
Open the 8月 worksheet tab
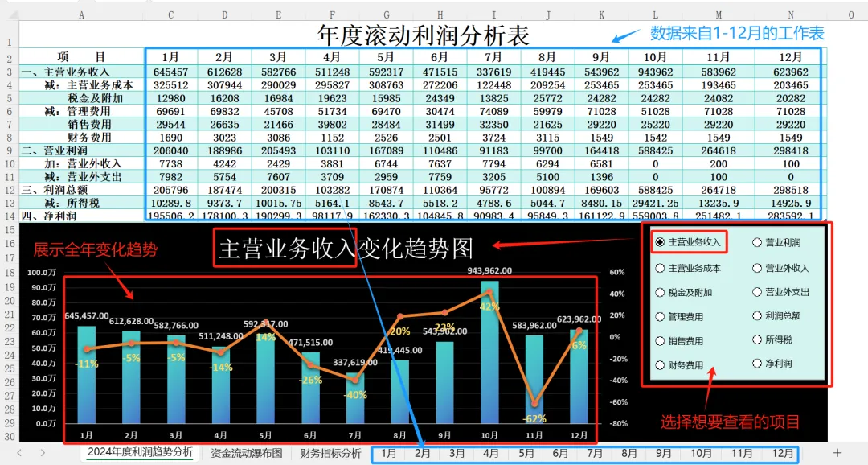628,454
